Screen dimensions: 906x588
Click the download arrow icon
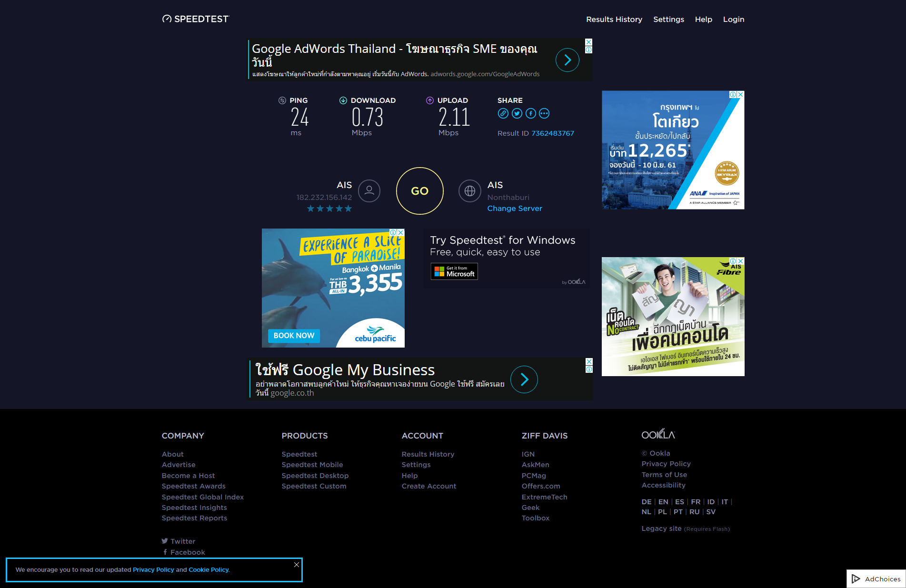tap(343, 100)
